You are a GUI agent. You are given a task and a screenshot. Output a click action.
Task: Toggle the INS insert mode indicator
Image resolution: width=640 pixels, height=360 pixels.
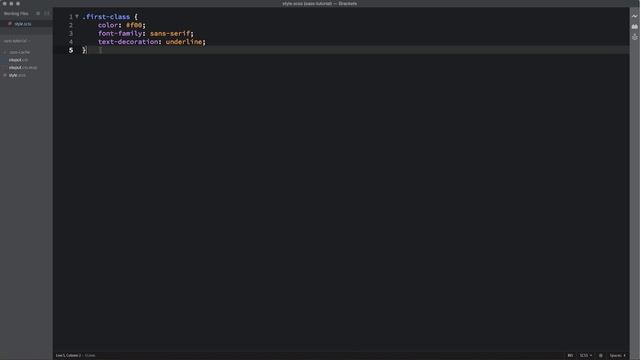coord(570,356)
